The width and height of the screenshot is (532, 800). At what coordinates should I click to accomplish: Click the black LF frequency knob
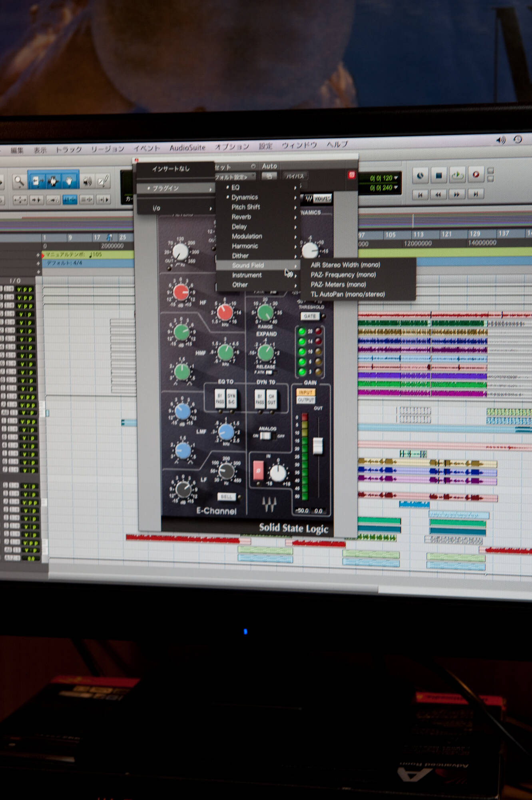227,471
